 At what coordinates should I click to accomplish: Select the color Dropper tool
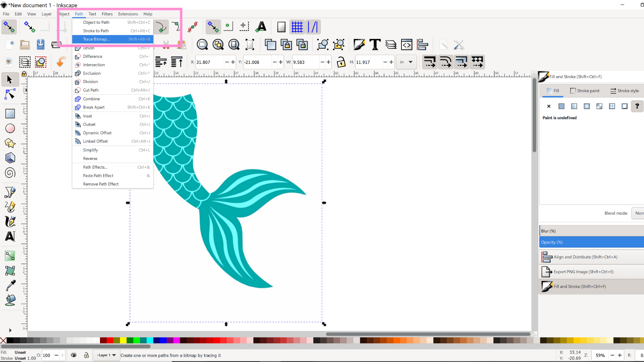[x=10, y=285]
